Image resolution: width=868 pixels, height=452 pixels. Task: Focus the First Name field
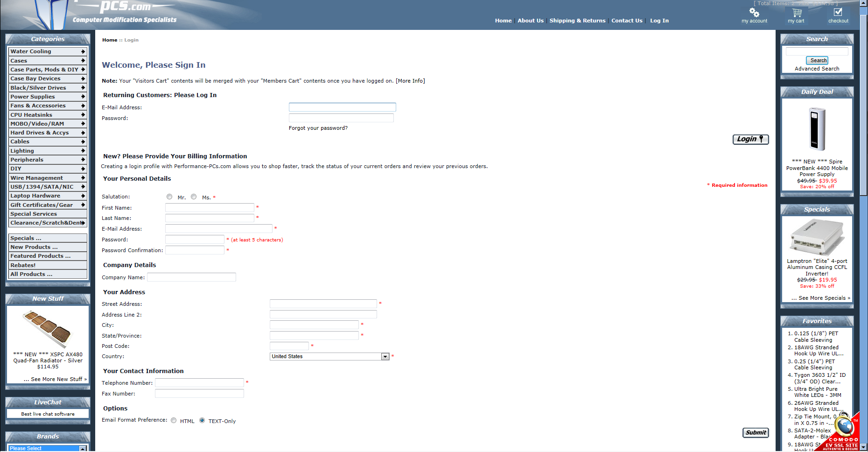pyautogui.click(x=210, y=208)
